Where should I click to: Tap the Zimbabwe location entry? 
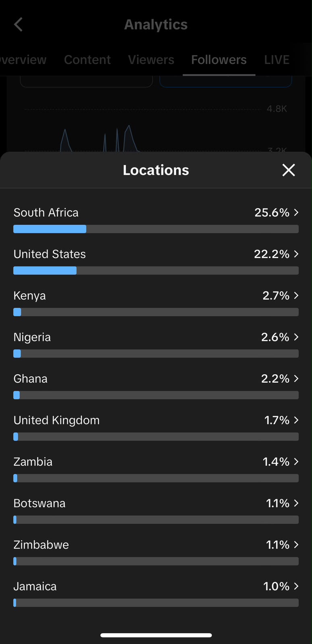[x=156, y=552]
